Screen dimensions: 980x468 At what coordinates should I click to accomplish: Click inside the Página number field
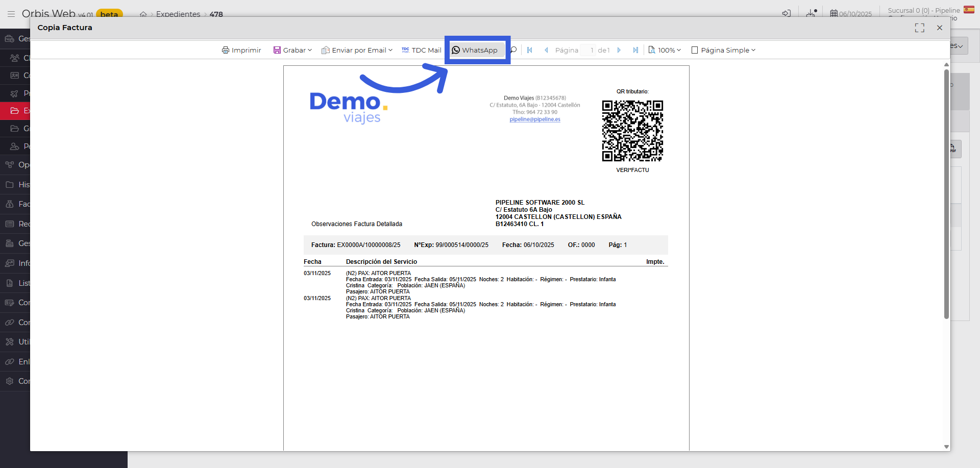[x=590, y=50]
